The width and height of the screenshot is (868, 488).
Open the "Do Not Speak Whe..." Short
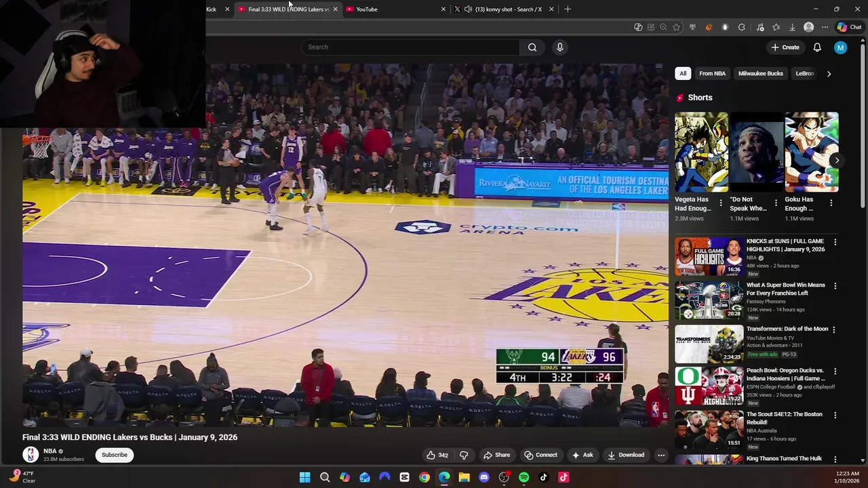[x=756, y=152]
